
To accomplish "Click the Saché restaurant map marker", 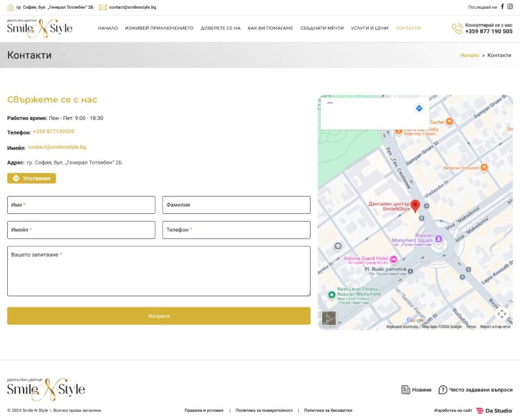I will point(449,122).
